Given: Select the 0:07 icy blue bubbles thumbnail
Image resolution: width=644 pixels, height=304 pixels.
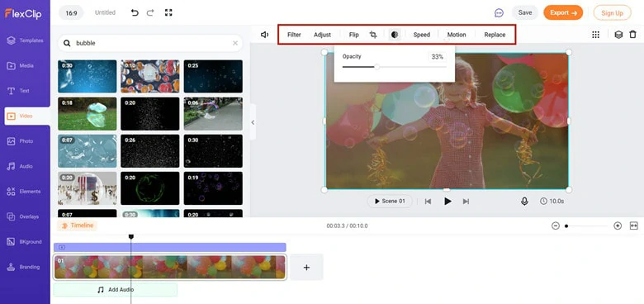Looking at the screenshot, I should point(87,151).
